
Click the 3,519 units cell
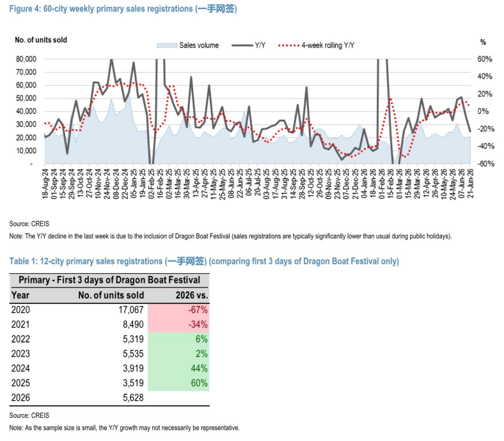click(133, 383)
